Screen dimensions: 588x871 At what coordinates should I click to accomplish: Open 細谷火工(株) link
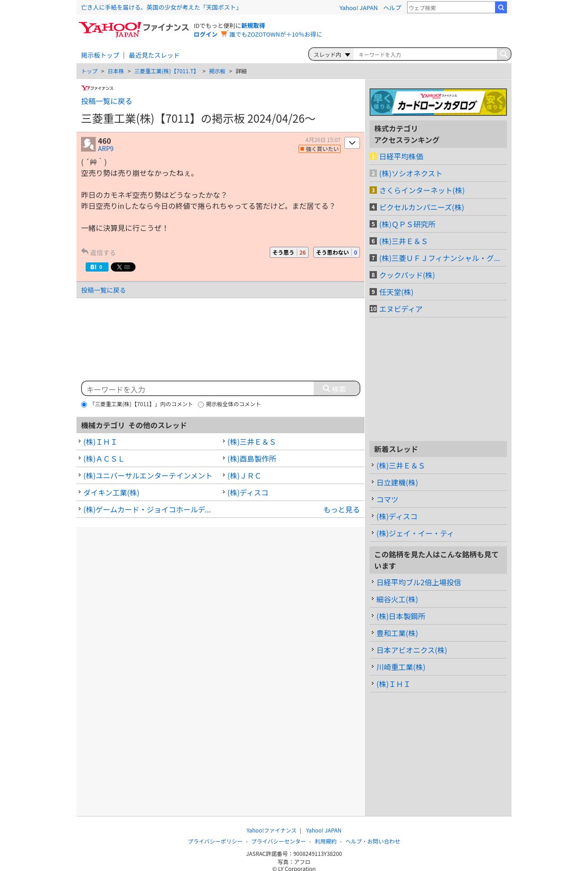click(x=397, y=599)
